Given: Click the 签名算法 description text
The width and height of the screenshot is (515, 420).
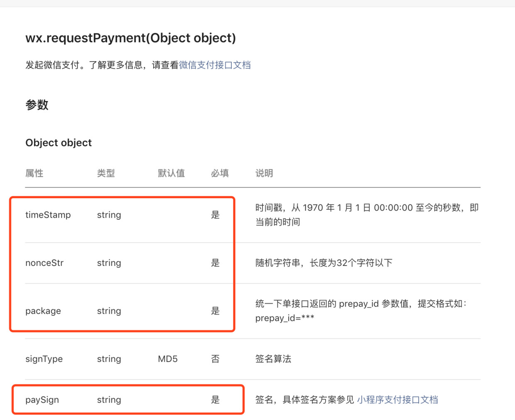Looking at the screenshot, I should [x=273, y=359].
